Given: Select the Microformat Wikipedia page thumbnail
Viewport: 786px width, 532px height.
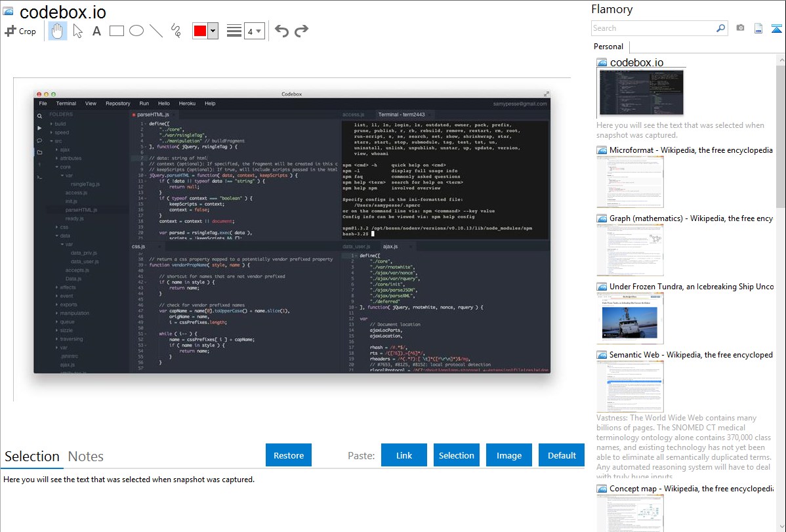Looking at the screenshot, I should click(x=630, y=182).
